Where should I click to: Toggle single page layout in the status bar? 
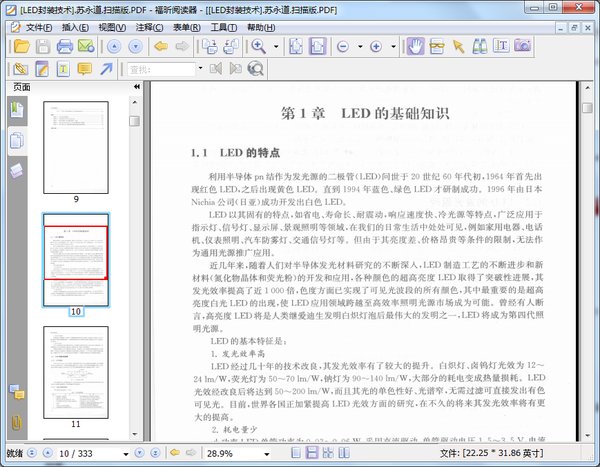coord(295,453)
